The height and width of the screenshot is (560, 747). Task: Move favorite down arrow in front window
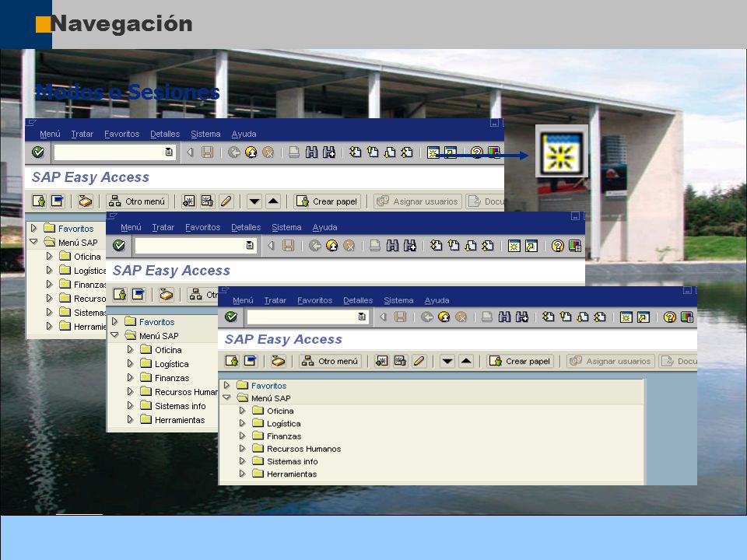447,361
